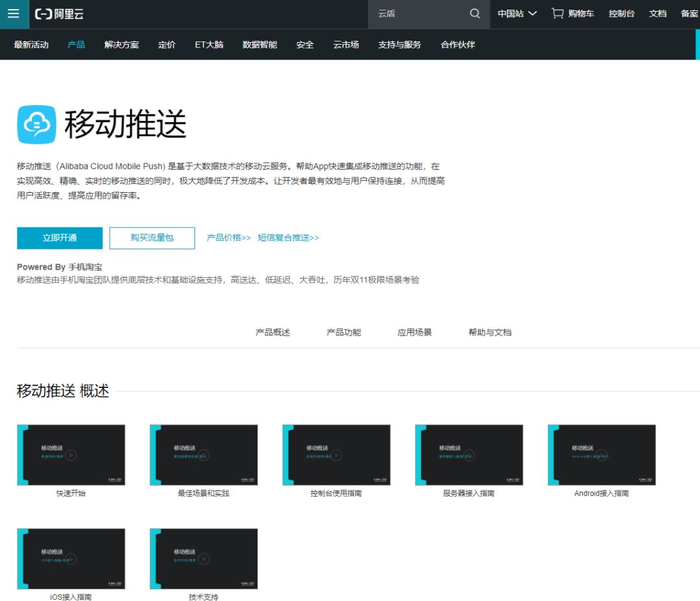Screen dimensions: 700x601
Task: Click the 立即开通 button
Action: (60, 238)
